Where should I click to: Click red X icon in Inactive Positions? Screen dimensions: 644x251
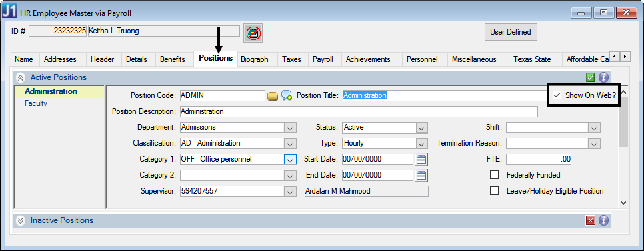[x=591, y=220]
